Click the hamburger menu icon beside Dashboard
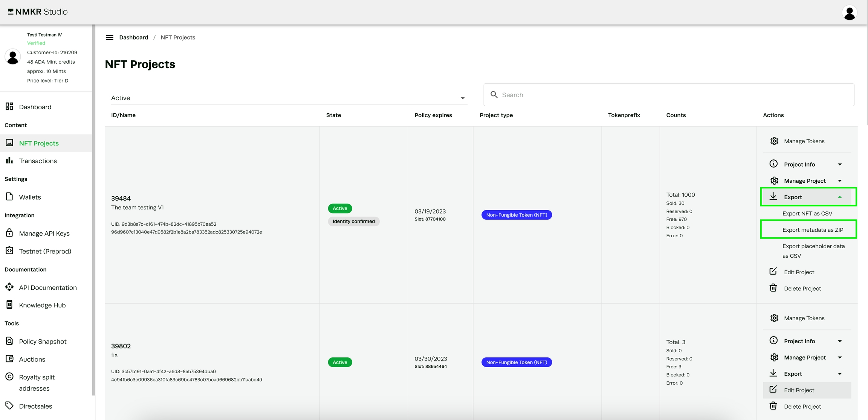Viewport: 868px width, 420px height. click(x=109, y=37)
